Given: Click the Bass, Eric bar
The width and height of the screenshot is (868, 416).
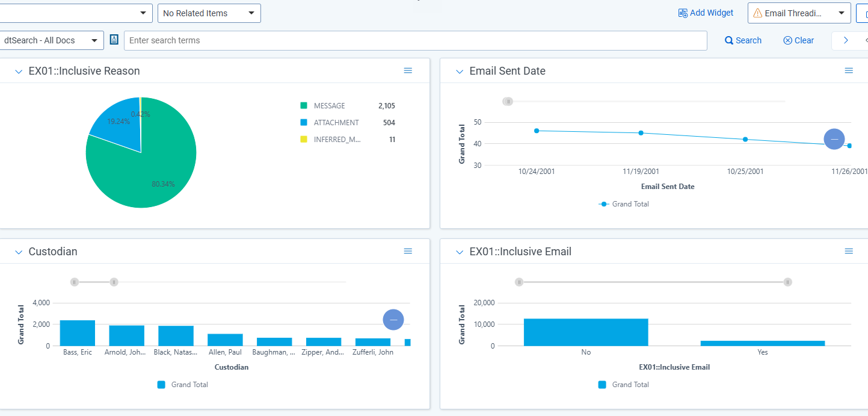Looking at the screenshot, I should [78, 333].
